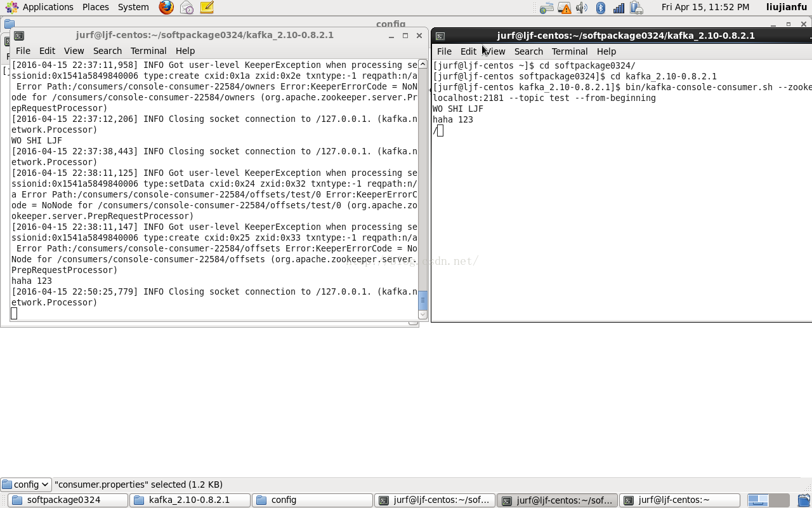Click the '"consumer.properties" selected' status text
This screenshot has width=812, height=508.
[x=138, y=485]
